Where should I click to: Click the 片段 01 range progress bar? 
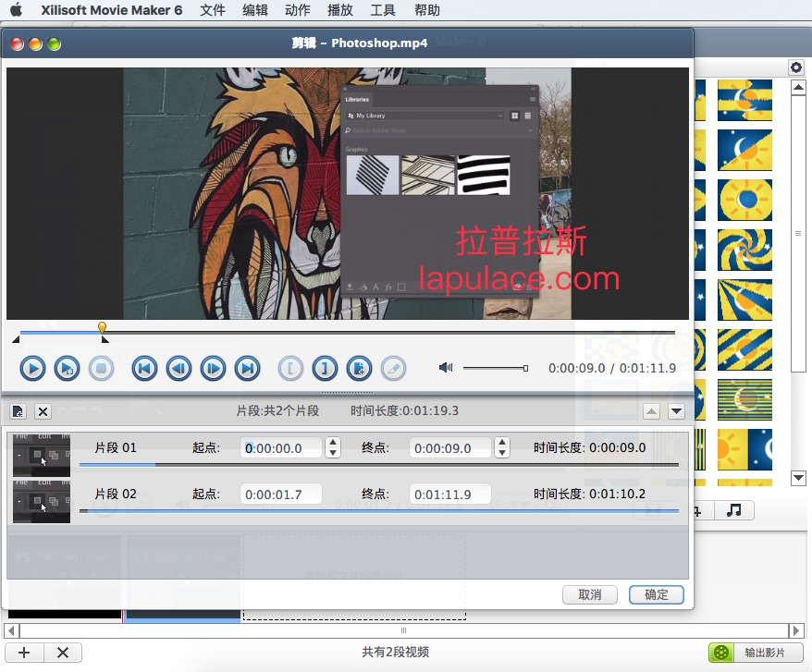(379, 465)
